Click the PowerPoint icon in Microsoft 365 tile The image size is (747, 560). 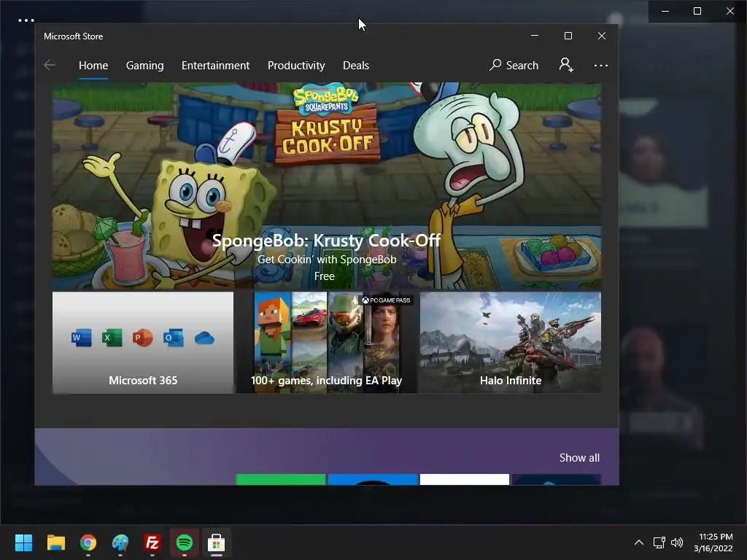tap(142, 338)
